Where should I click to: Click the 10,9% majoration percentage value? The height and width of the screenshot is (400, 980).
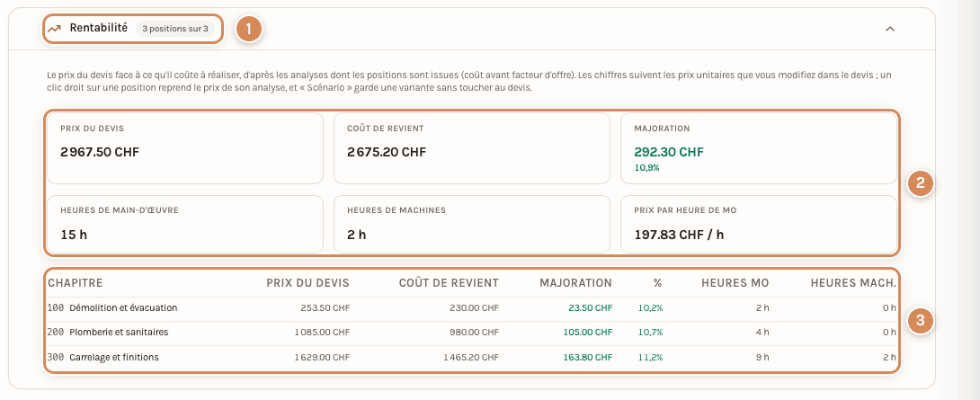(646, 167)
